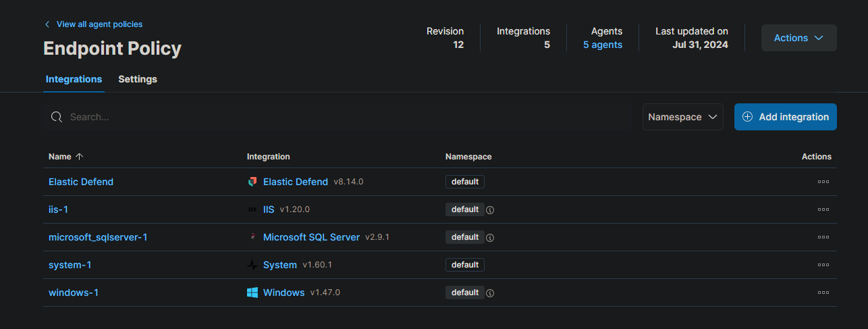Screen dimensions: 868x329
Task: Click info icon beside microsoft_sqlserver-1 namespace
Action: 491,238
